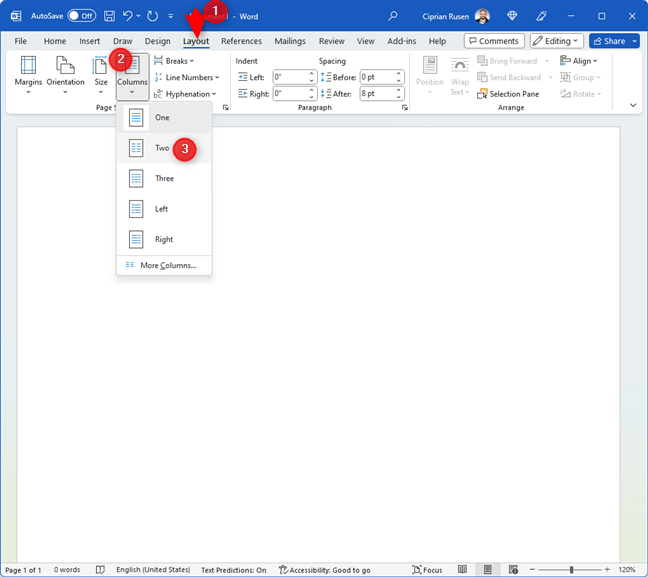Image resolution: width=648 pixels, height=577 pixels.
Task: Open Customize Quick Access Toolbar dropdown
Action: tap(171, 16)
